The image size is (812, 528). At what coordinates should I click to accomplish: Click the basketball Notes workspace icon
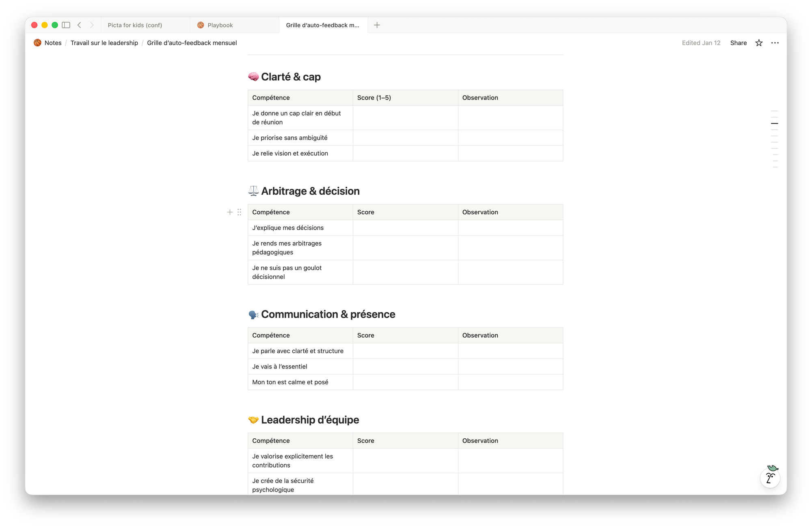coord(38,43)
